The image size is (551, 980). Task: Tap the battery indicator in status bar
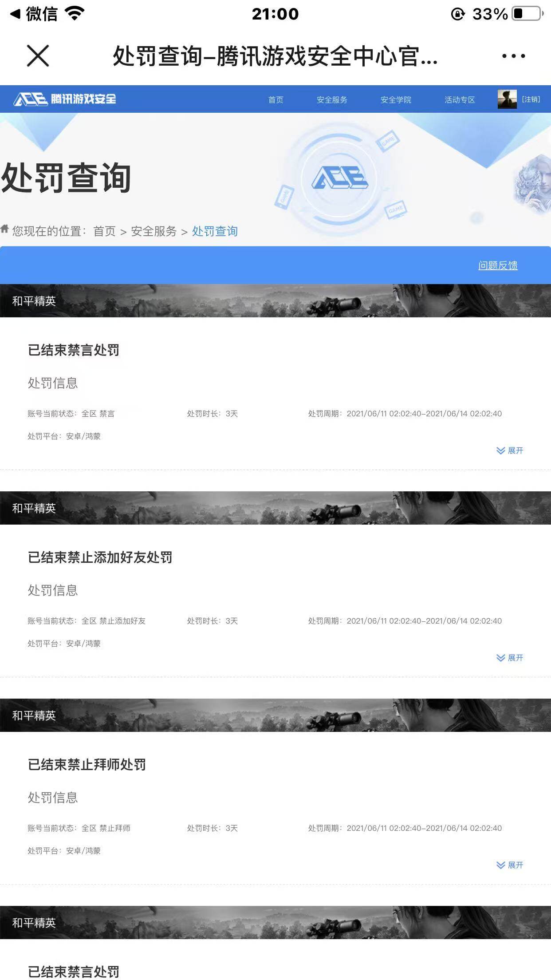coord(528,14)
